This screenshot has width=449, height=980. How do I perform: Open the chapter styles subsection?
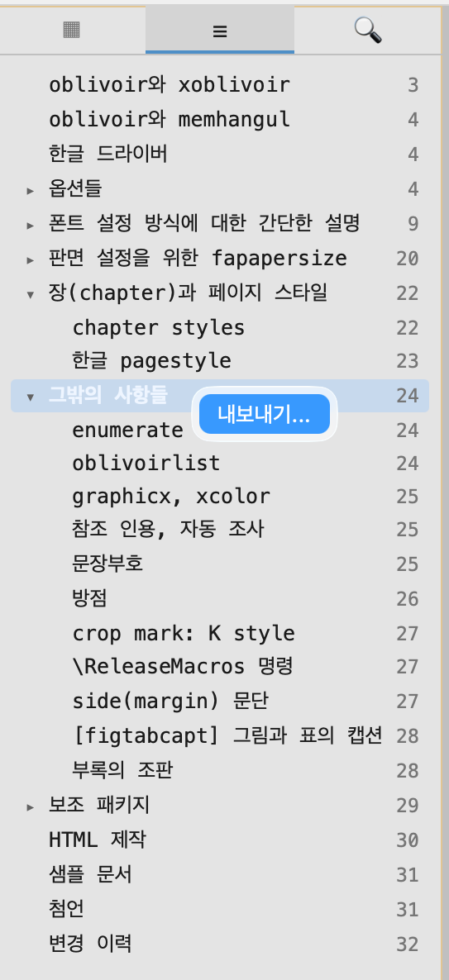click(158, 327)
